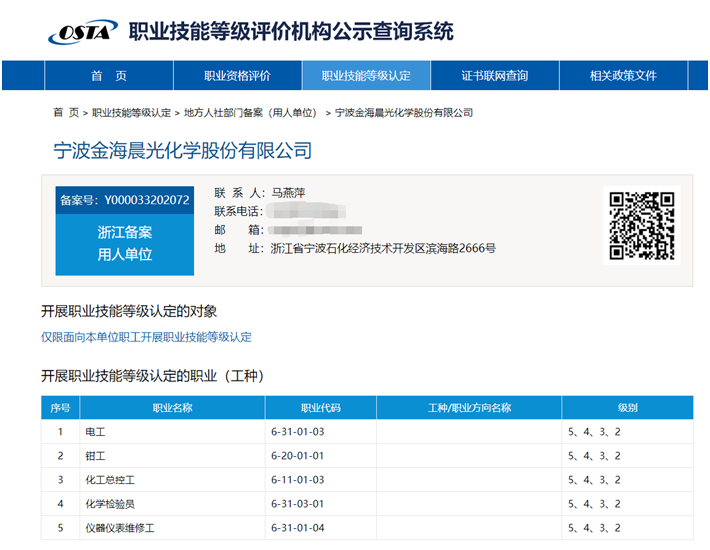Viewport: 710px width, 550px height.
Task: Click the QR code image
Action: (x=641, y=225)
